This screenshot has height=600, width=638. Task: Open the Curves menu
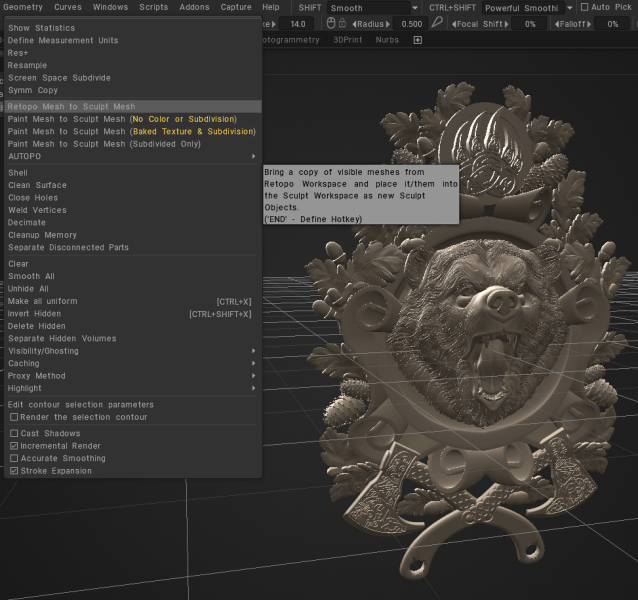(x=68, y=7)
